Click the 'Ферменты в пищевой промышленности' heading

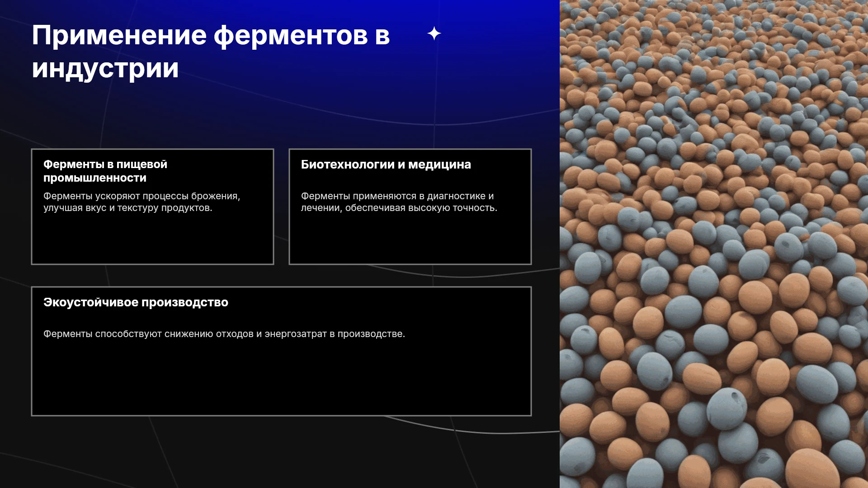(105, 171)
